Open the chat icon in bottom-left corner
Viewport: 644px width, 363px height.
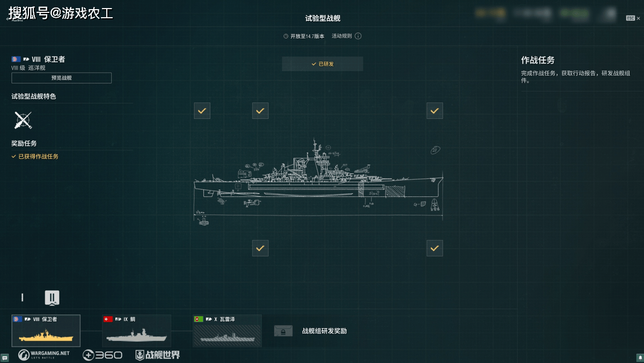(4, 358)
